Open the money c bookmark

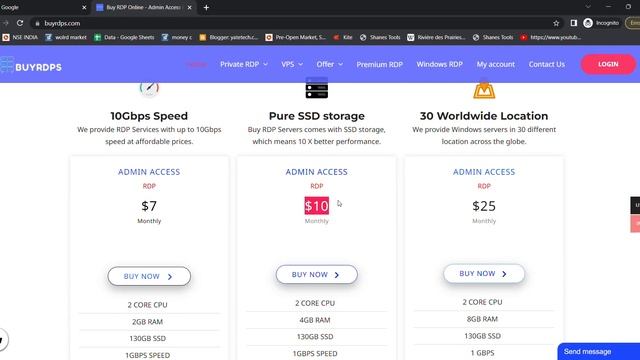coord(176,37)
